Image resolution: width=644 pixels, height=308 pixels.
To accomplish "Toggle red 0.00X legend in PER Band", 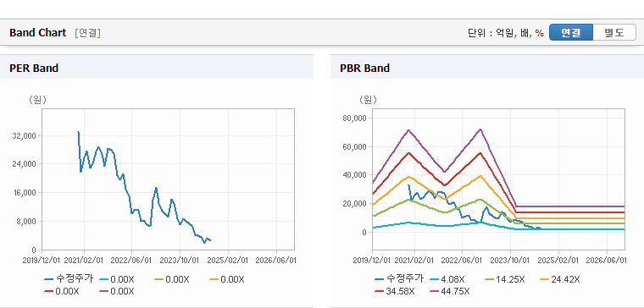I will click(x=62, y=291).
